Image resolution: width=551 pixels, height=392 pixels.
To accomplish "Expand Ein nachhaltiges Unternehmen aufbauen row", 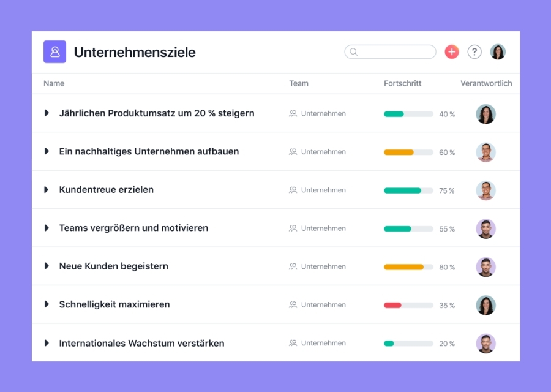I will pyautogui.click(x=47, y=151).
